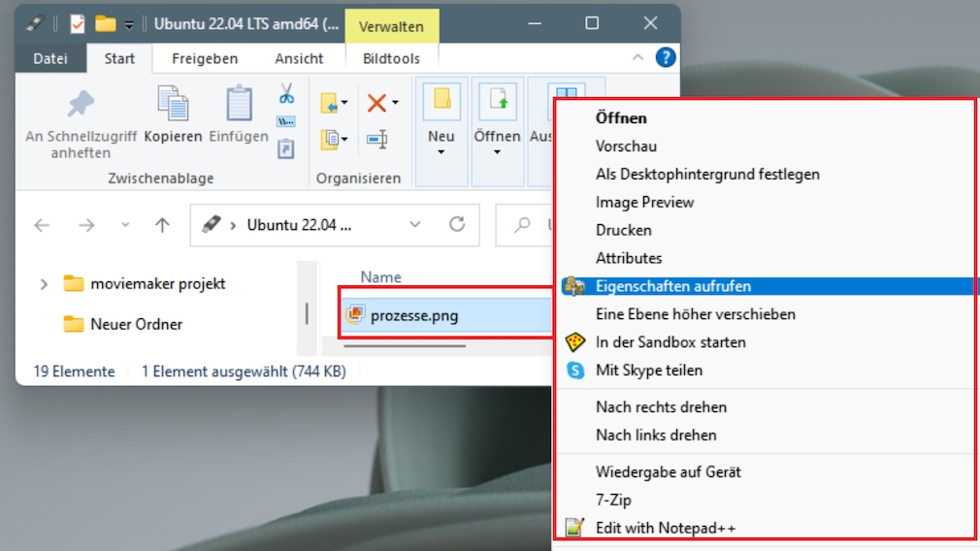Select Edit with Notepad++ menu entry
Screen dimensions: 980x551
tap(665, 528)
